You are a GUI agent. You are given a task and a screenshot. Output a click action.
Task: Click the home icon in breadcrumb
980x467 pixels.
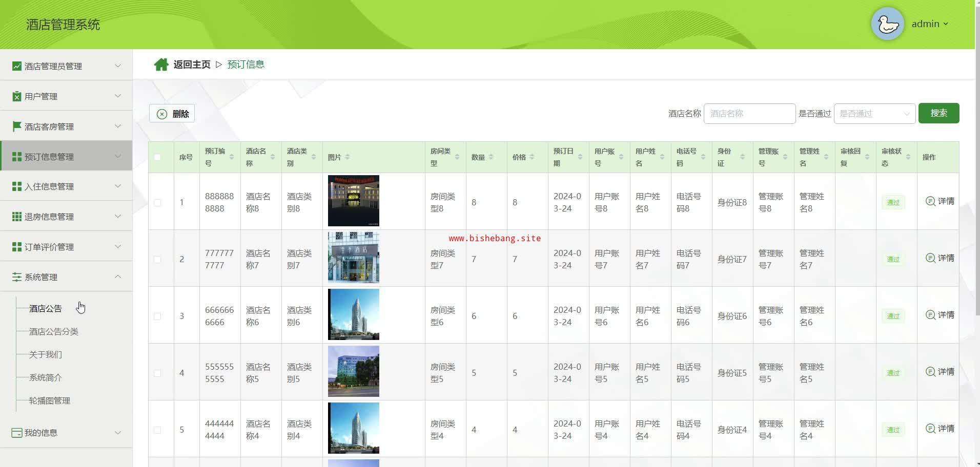point(161,65)
